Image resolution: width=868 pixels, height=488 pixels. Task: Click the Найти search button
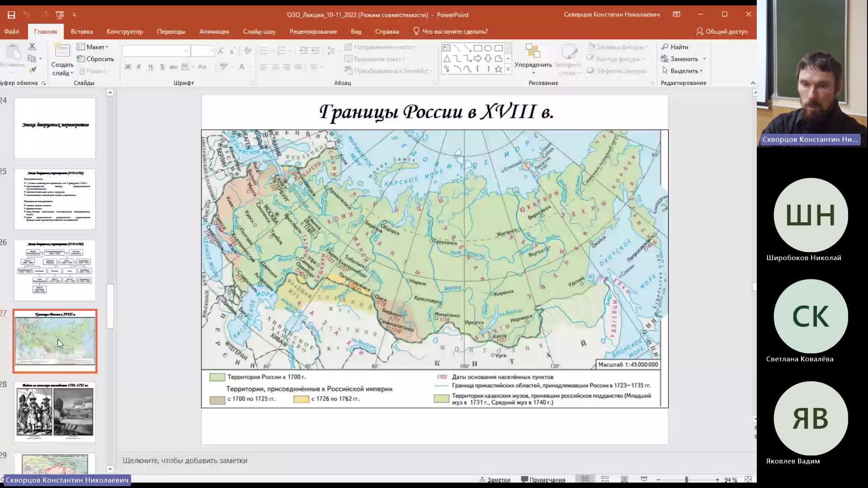tap(675, 47)
